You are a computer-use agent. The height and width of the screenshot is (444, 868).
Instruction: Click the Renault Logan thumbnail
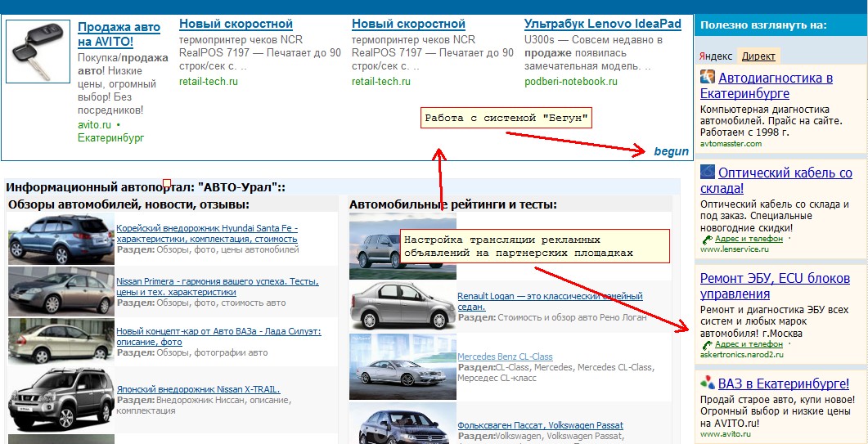coord(403,306)
